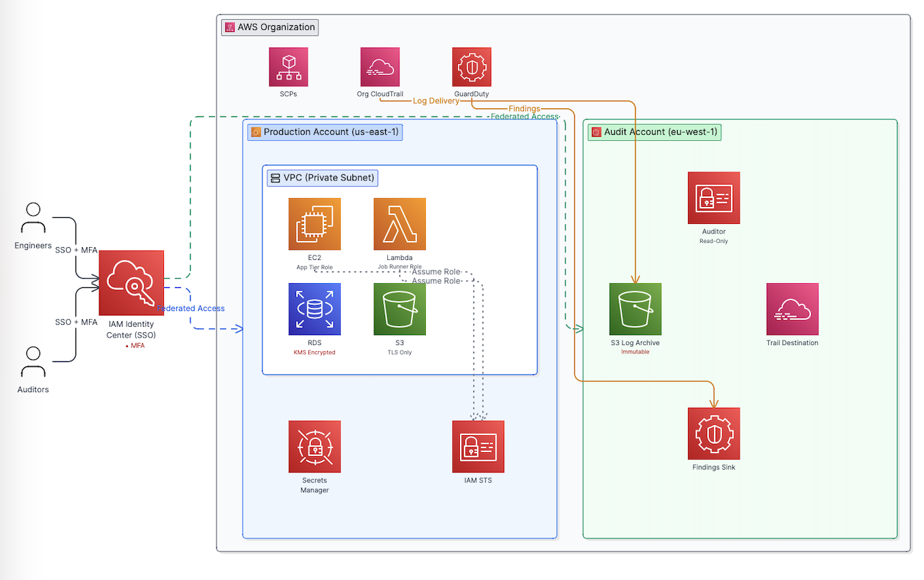The image size is (924, 580).
Task: Click the Auditors text label
Action: 33,390
